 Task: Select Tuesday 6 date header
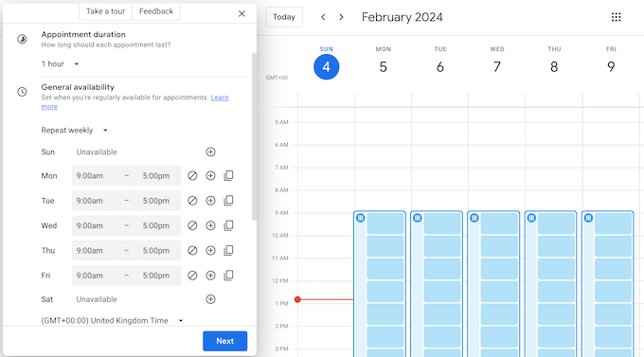(439, 66)
